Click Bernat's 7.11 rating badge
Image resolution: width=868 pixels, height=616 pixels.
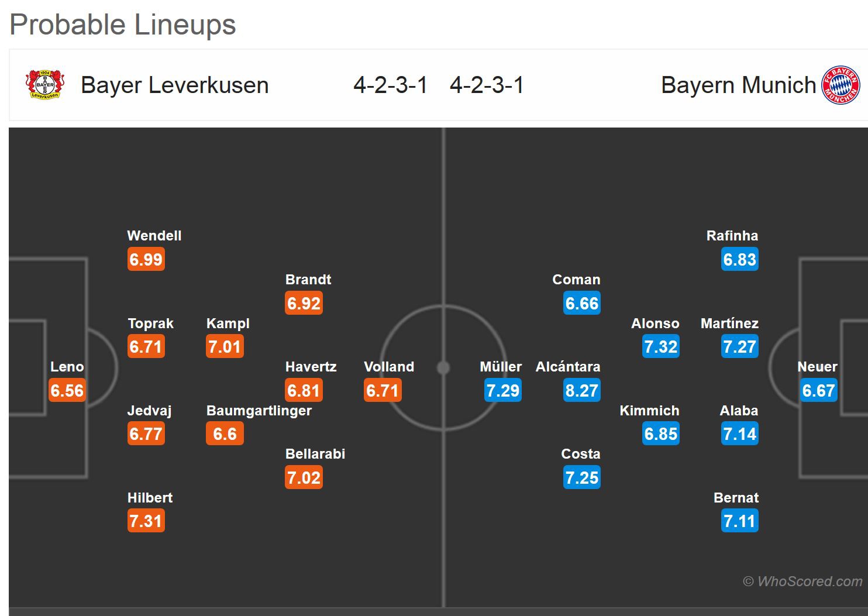(739, 521)
